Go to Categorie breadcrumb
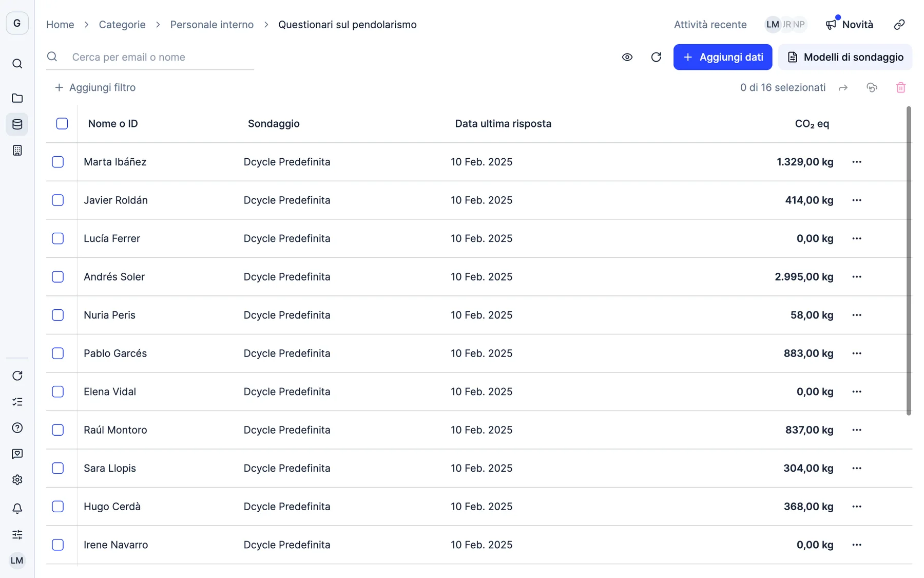This screenshot has height=578, width=924. click(x=122, y=25)
